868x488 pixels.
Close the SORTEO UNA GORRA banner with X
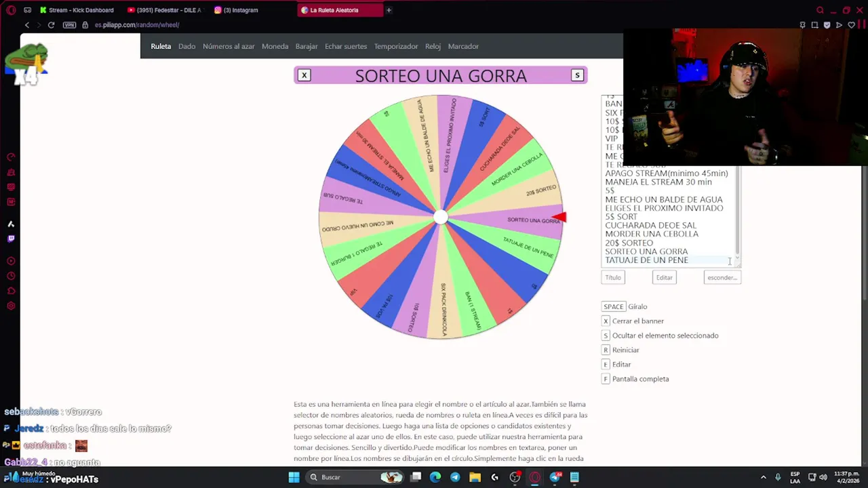coord(304,75)
